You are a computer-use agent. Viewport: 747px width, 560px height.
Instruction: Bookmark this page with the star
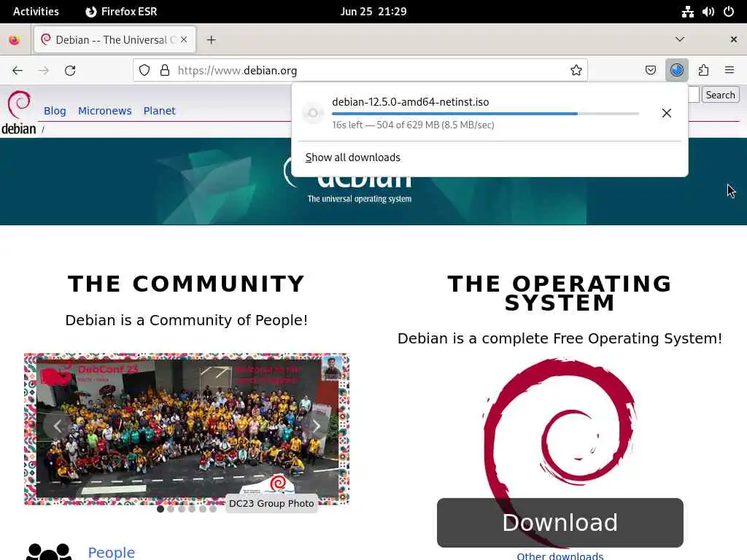[x=576, y=71]
